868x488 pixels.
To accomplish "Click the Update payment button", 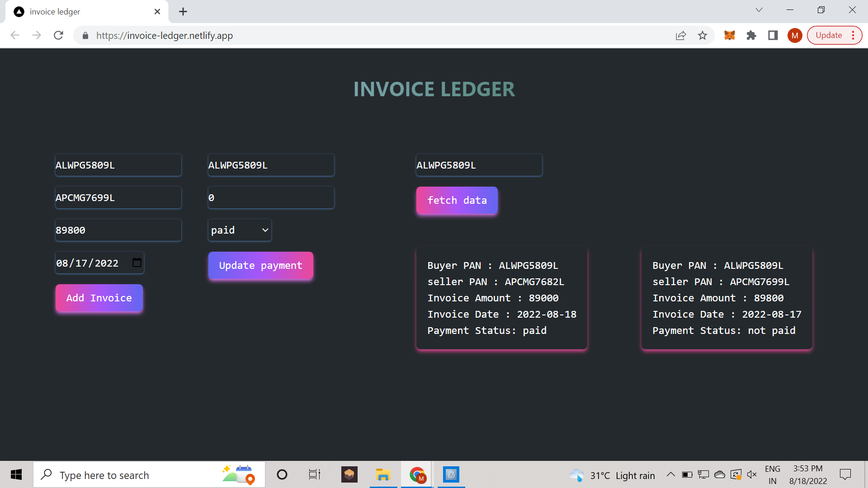I will (x=260, y=265).
